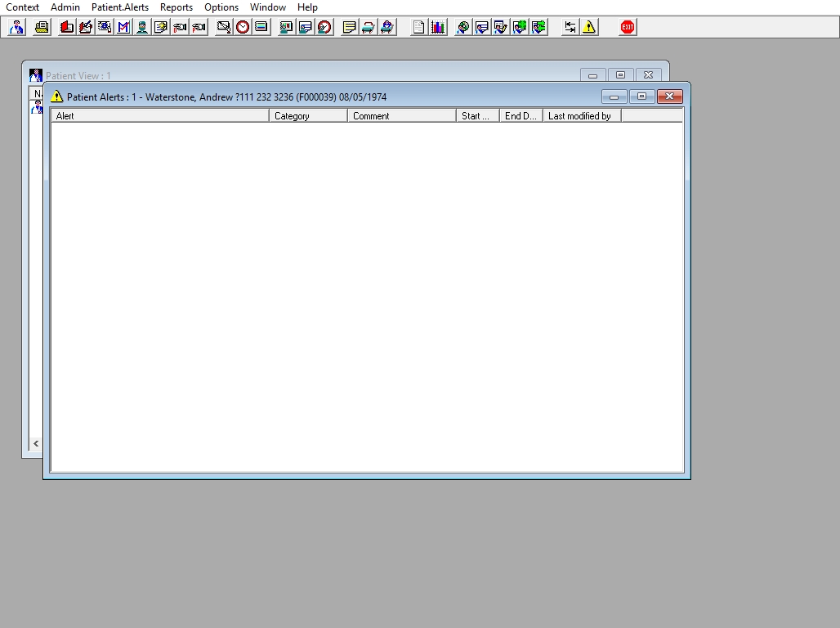Image resolution: width=840 pixels, height=628 pixels.
Task: Click the pointing hand D icon
Action: click(180, 27)
